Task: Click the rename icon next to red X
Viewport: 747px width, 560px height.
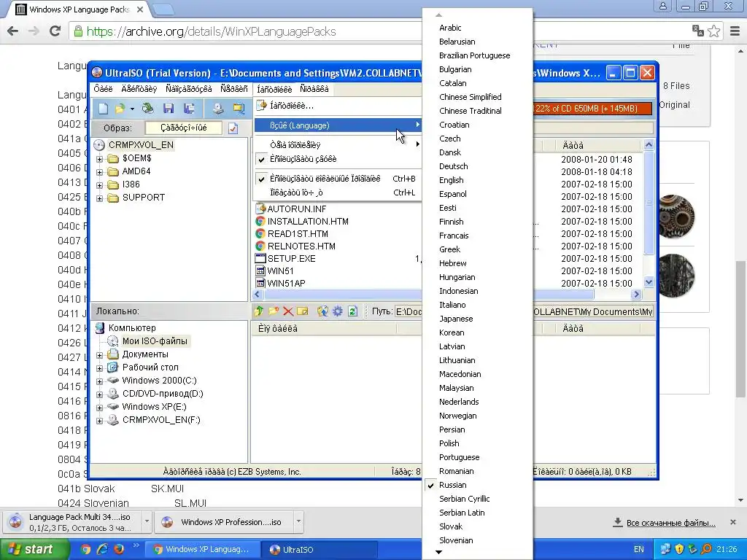Action: [303, 311]
